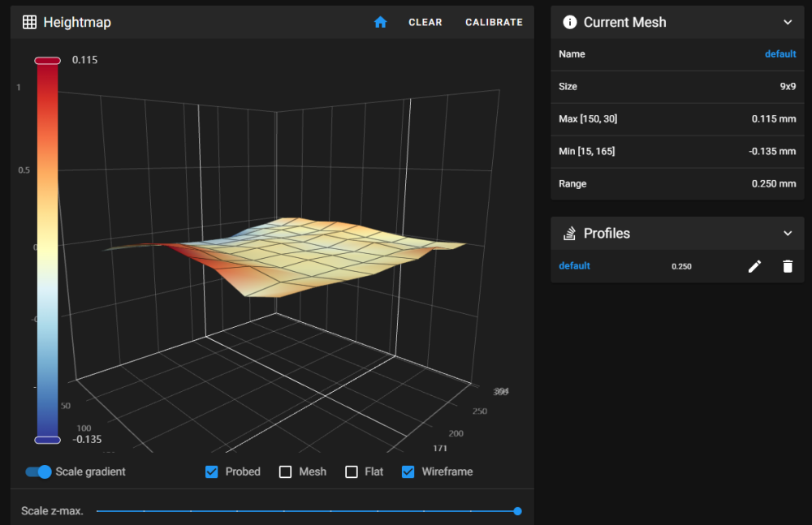Enable the Mesh checkbox
The height and width of the screenshot is (525, 812).
click(285, 471)
